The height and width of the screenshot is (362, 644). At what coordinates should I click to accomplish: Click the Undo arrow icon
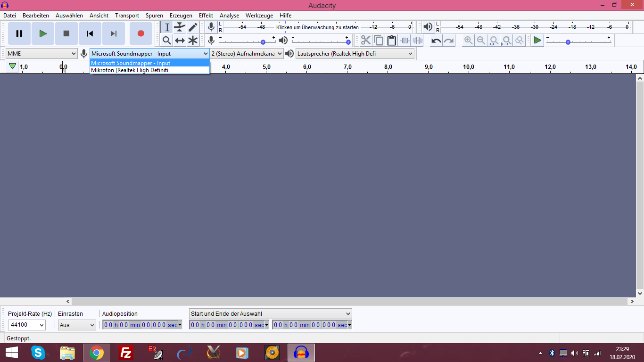point(436,41)
